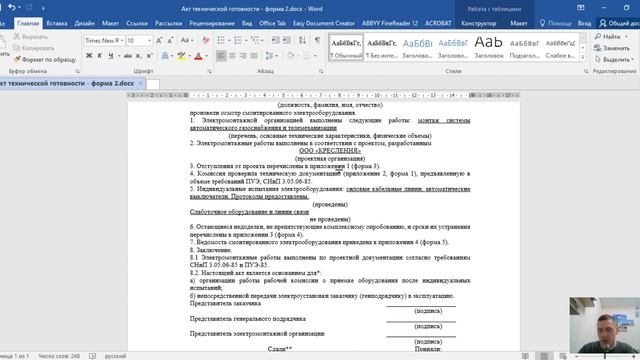This screenshot has width=640, height=360.
Task: Open ribbon display options
Action: point(580,8)
